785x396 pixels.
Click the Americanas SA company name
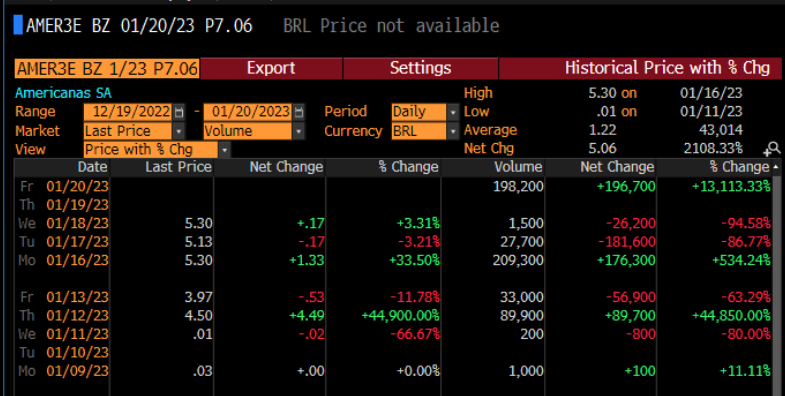point(63,93)
